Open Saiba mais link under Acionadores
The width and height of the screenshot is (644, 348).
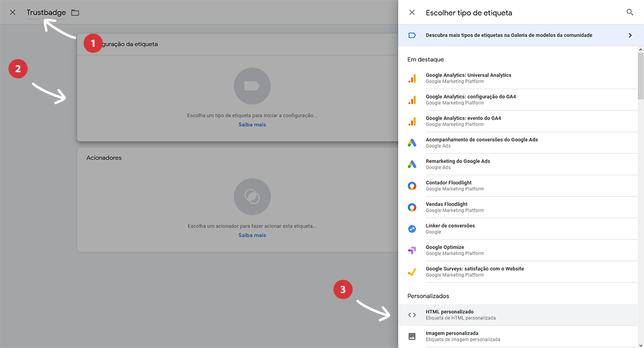point(252,235)
